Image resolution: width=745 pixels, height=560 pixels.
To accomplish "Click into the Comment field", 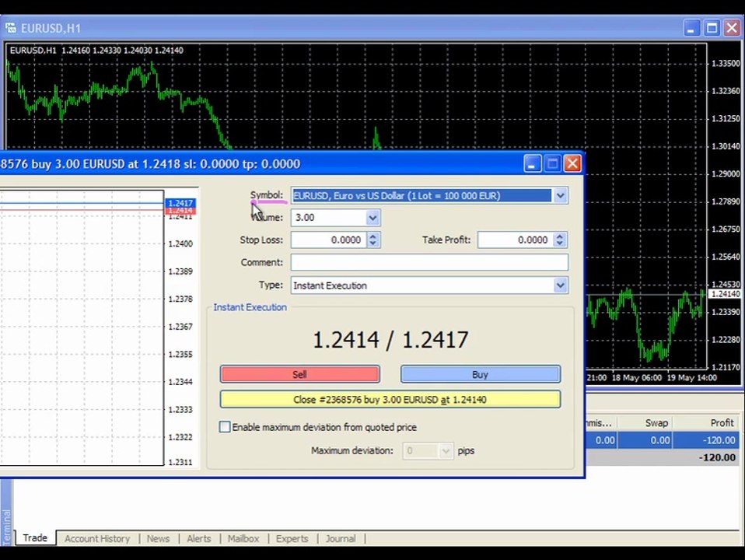I will 429,262.
